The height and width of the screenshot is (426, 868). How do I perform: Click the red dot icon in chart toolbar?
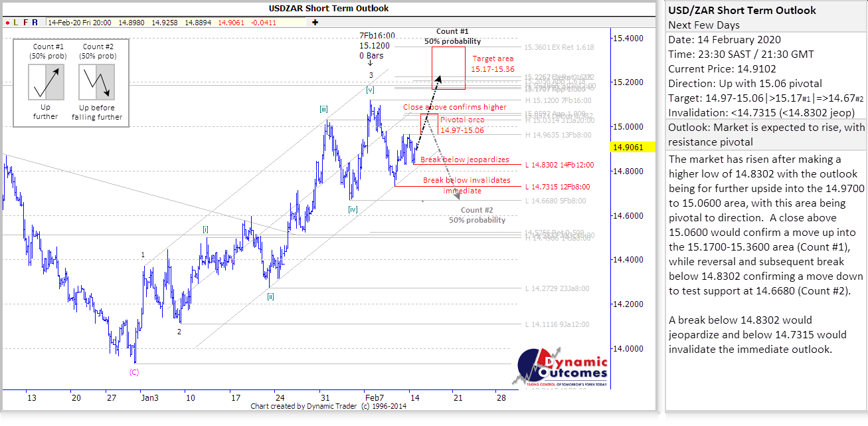(x=7, y=22)
